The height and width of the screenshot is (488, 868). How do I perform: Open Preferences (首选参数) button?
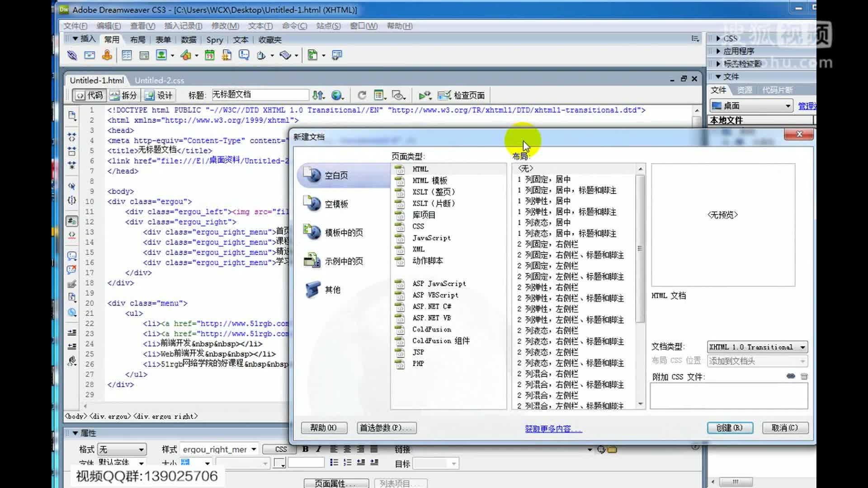pos(387,428)
